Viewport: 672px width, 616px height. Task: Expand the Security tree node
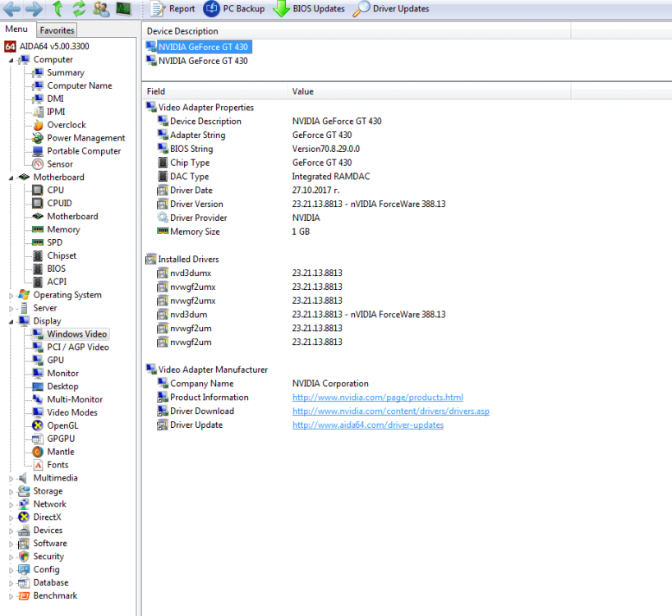pos(12,557)
